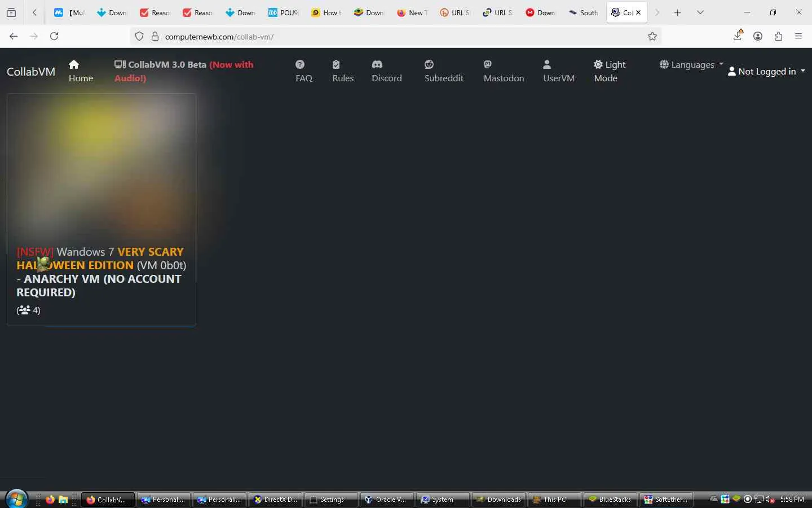Bookmark this page with the star icon
812x508 pixels.
point(652,37)
